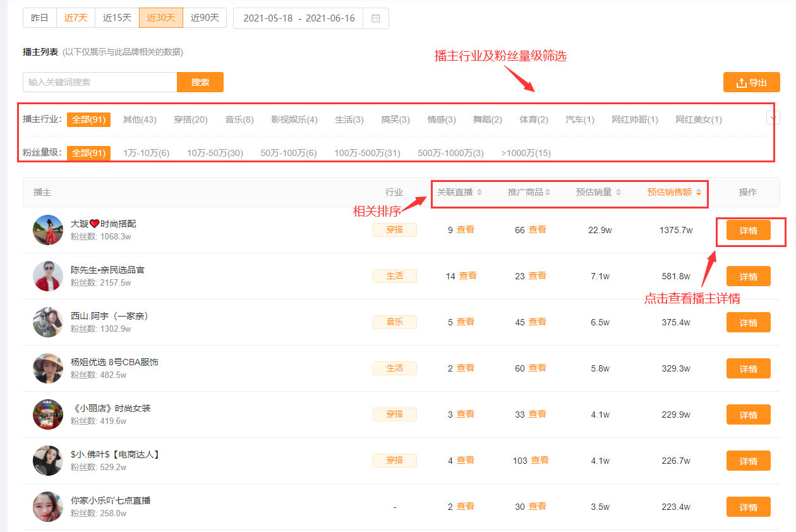The height and width of the screenshot is (532, 796).
Task: Click the export upload icon on 导出 button
Action: [742, 82]
